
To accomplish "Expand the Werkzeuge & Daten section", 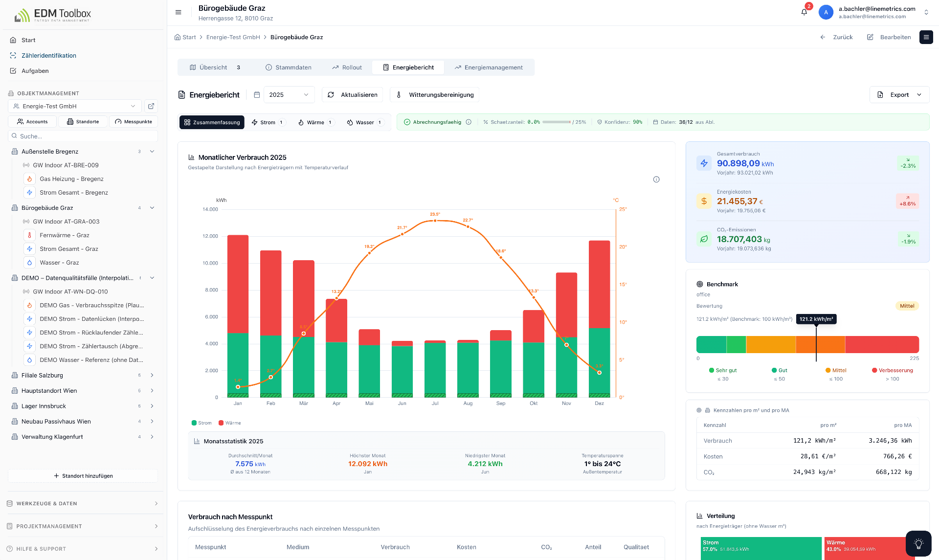I will point(83,503).
